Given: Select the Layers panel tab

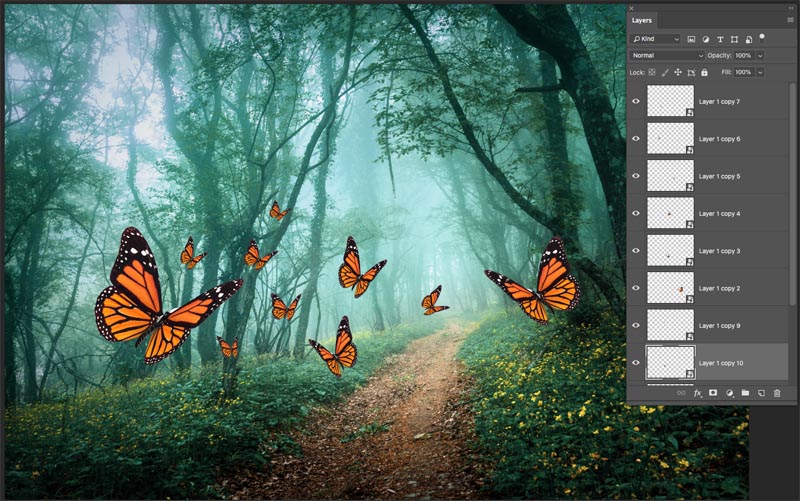Looking at the screenshot, I should point(641,20).
